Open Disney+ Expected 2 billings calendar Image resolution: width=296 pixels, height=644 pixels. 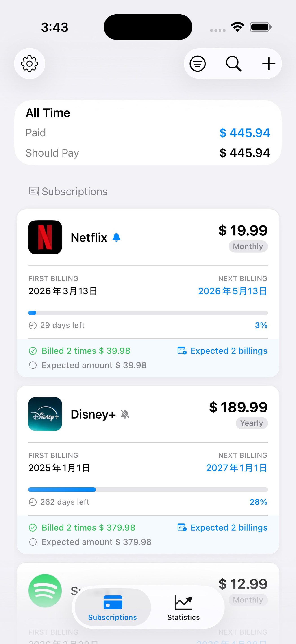(x=222, y=527)
